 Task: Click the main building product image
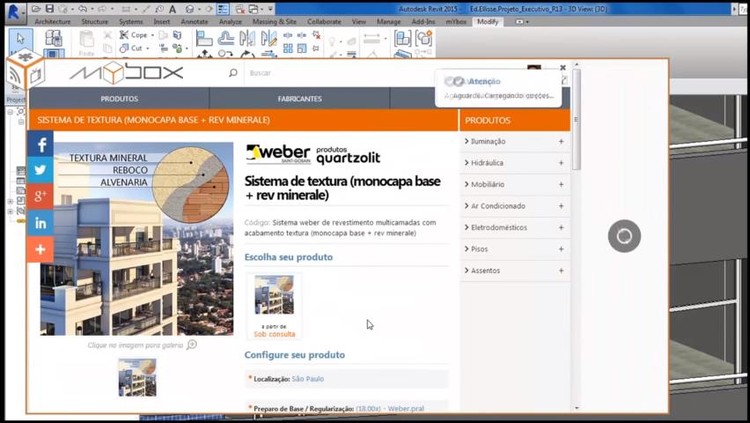137,239
